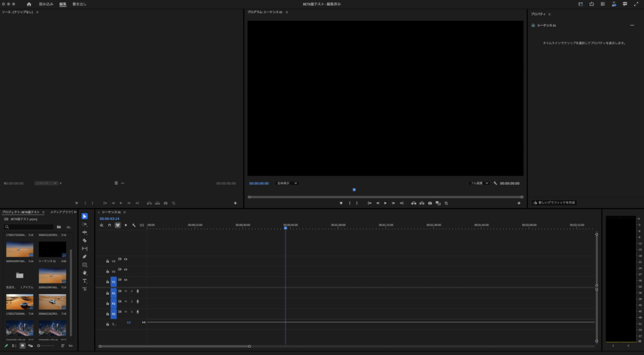Mute the A1 audio track
Screen dimensions: 644x355
pyautogui.click(x=126, y=291)
